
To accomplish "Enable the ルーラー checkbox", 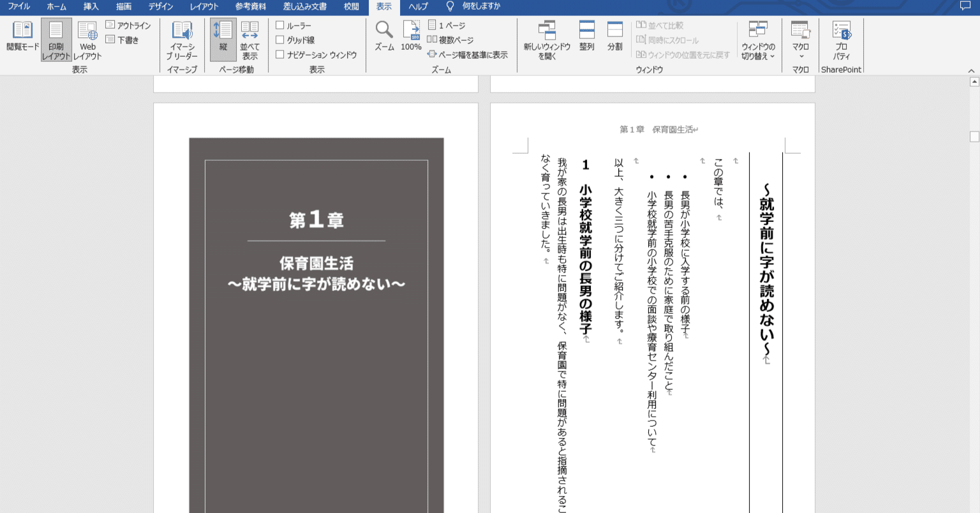I will pos(280,24).
